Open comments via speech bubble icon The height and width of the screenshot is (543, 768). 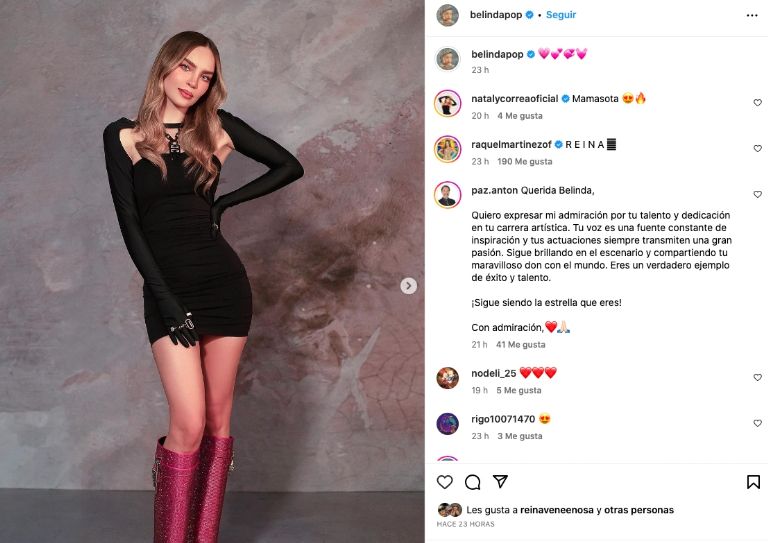(x=473, y=482)
